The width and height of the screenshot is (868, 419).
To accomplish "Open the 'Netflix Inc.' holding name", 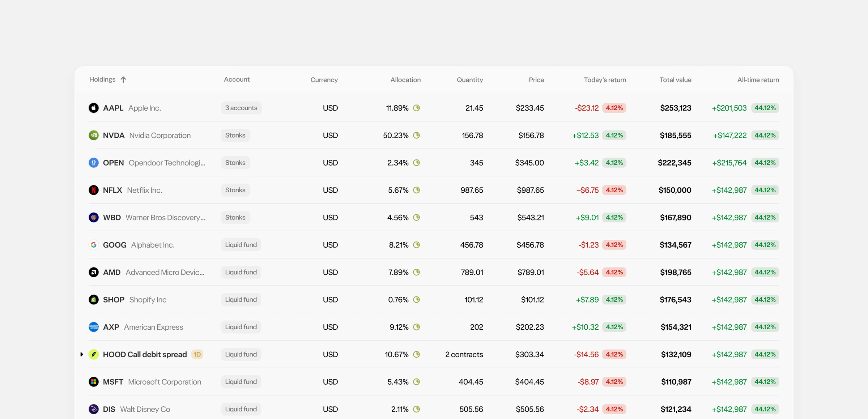I will coord(145,190).
